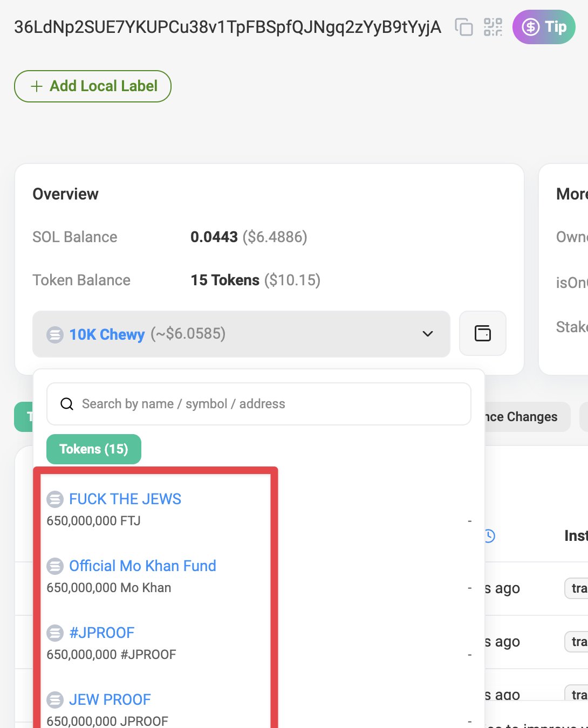Click the dollar icon inside the Tip button
This screenshot has height=728, width=588.
[x=532, y=26]
